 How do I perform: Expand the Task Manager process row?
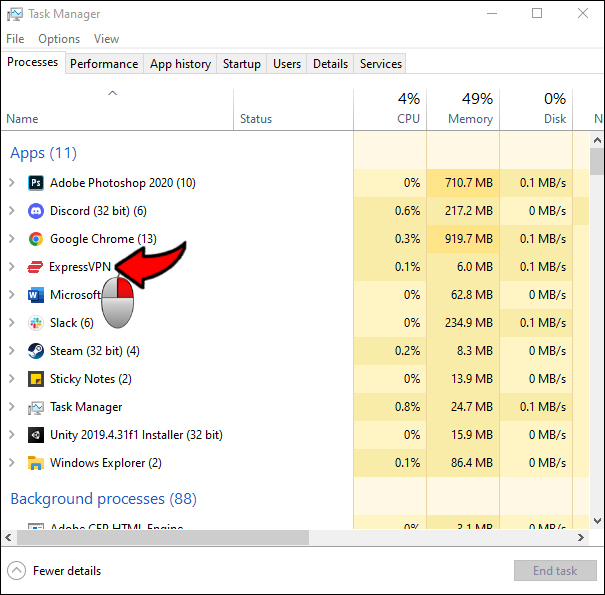tap(12, 407)
